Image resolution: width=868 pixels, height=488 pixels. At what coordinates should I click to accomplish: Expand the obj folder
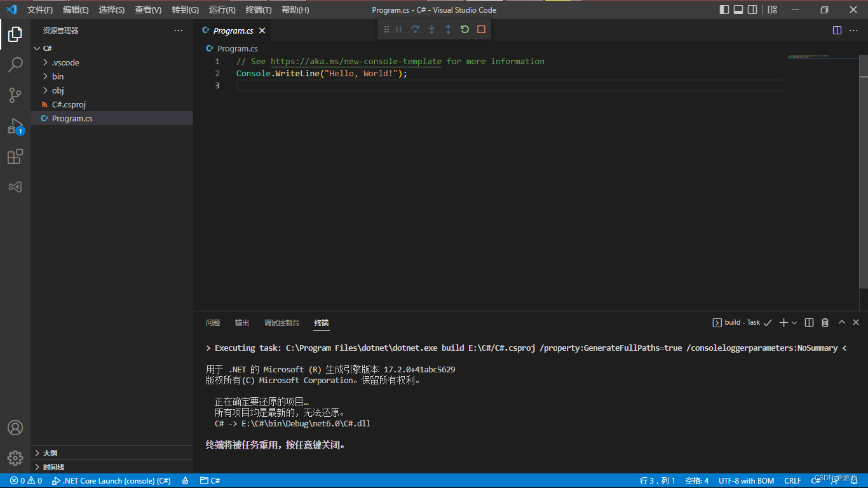pyautogui.click(x=112, y=90)
